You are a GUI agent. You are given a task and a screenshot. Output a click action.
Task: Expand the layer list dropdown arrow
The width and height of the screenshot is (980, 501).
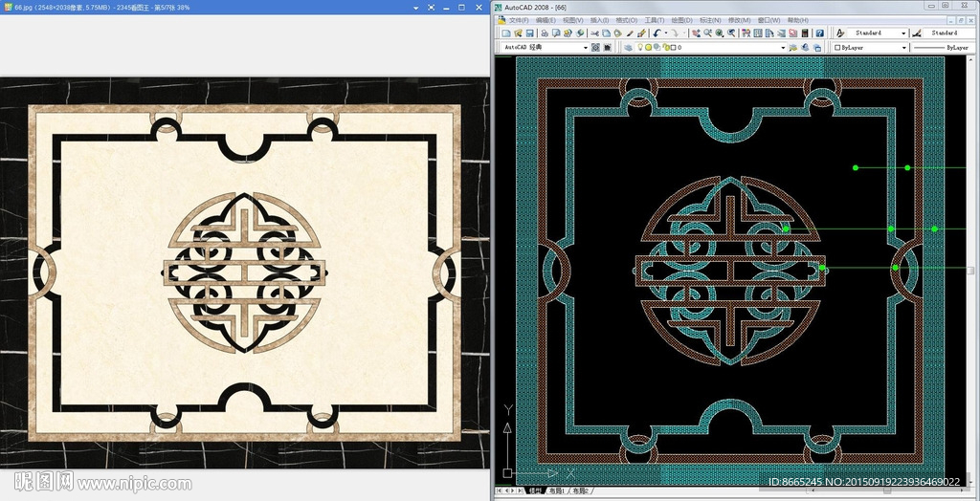point(782,47)
